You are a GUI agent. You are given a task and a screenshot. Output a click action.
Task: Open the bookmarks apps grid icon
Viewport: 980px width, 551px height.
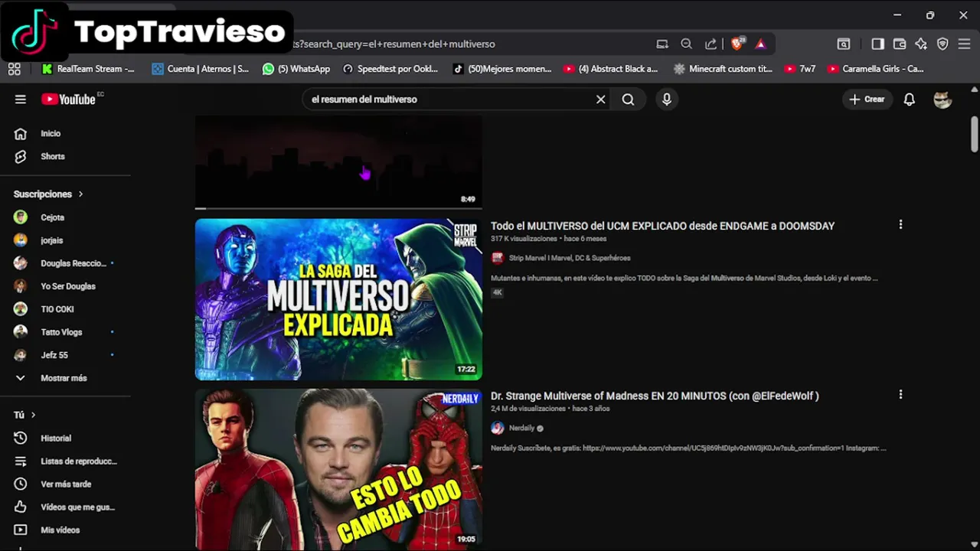point(14,69)
